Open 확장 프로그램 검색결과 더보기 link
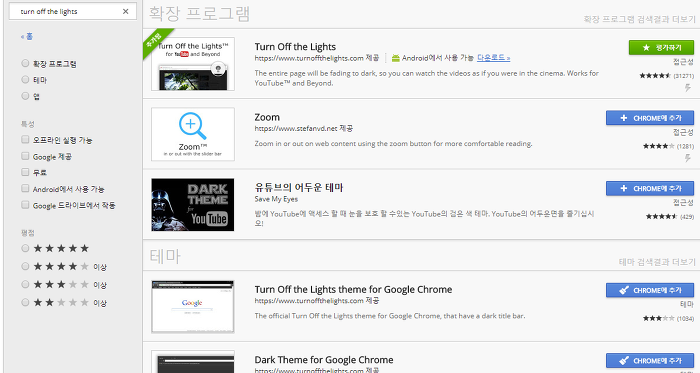700x373 pixels. pyautogui.click(x=639, y=19)
